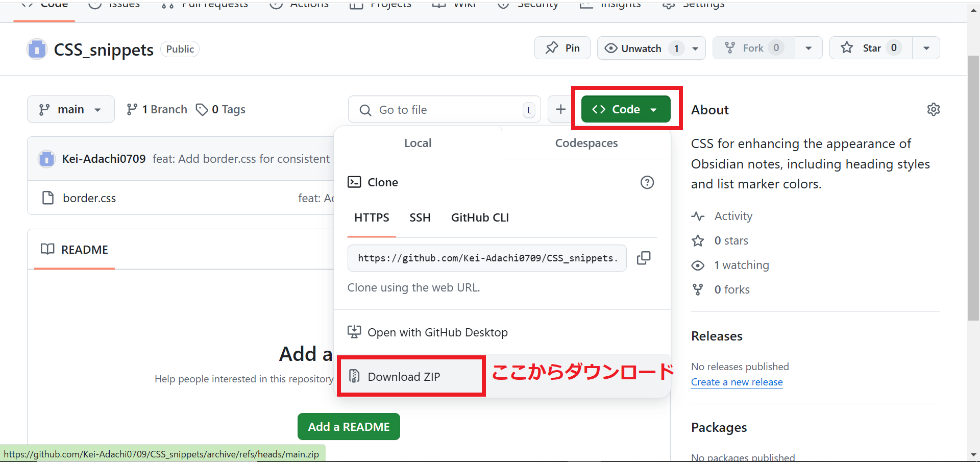
Task: Open the About settings gear icon
Action: pos(934,109)
